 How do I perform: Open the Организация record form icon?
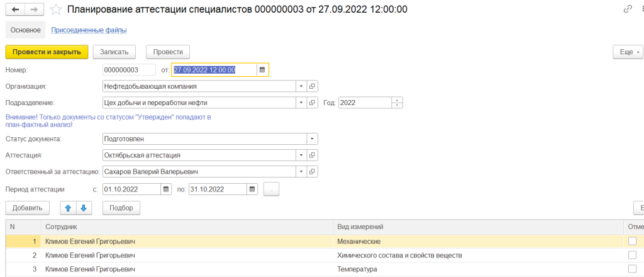[312, 86]
